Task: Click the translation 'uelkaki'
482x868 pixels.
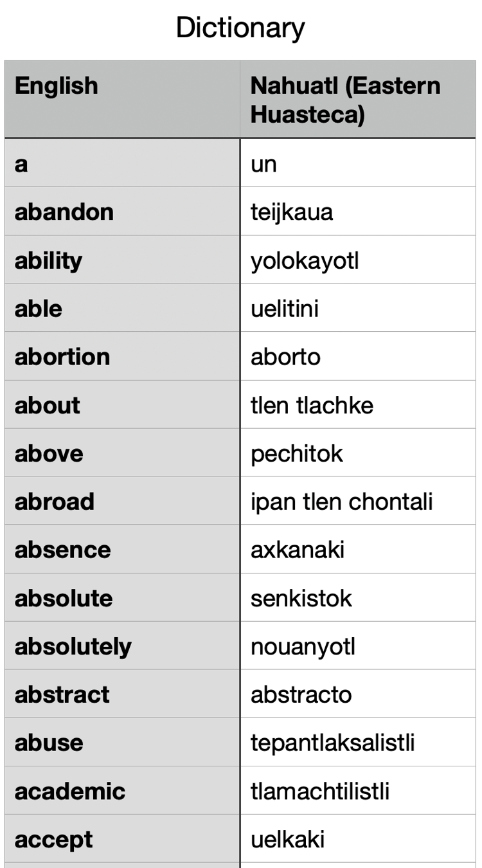Action: 288,839
